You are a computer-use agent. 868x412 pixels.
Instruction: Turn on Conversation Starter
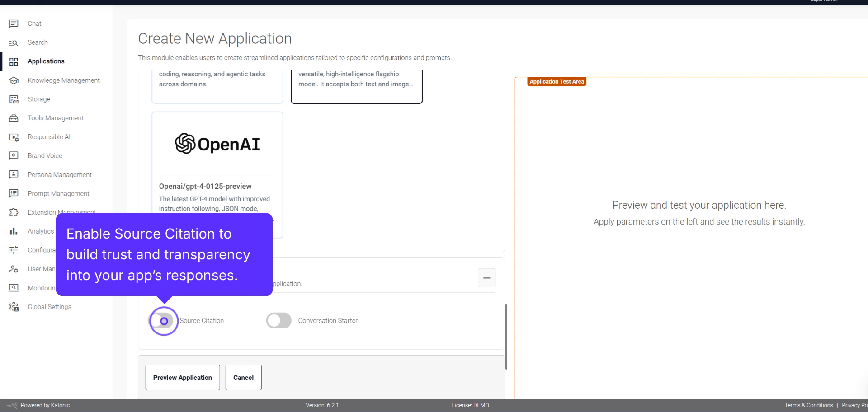(278, 320)
